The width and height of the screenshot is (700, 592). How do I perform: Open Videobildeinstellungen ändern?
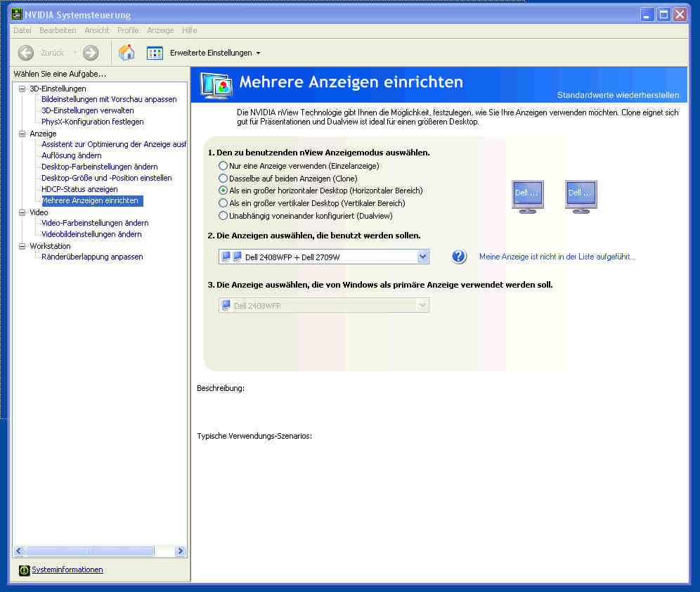point(91,234)
